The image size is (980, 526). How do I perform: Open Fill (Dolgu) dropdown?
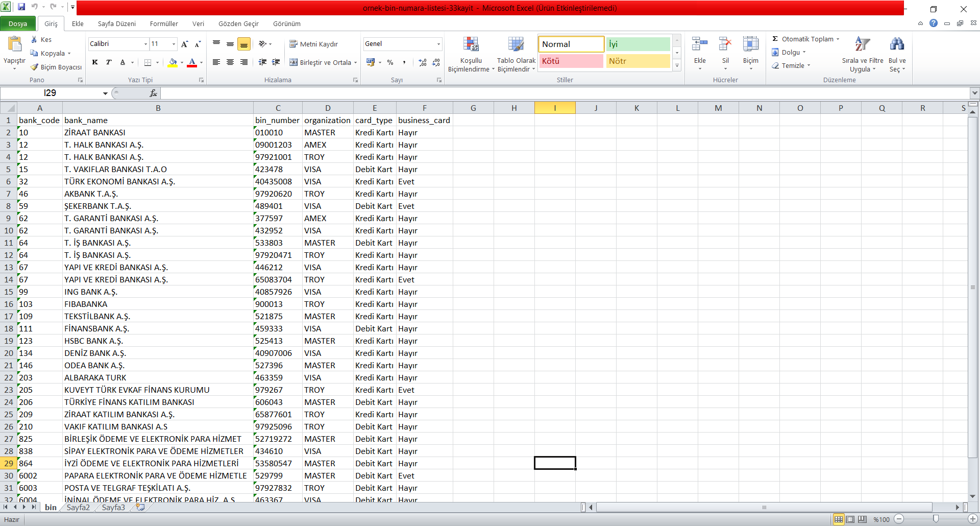click(x=789, y=52)
